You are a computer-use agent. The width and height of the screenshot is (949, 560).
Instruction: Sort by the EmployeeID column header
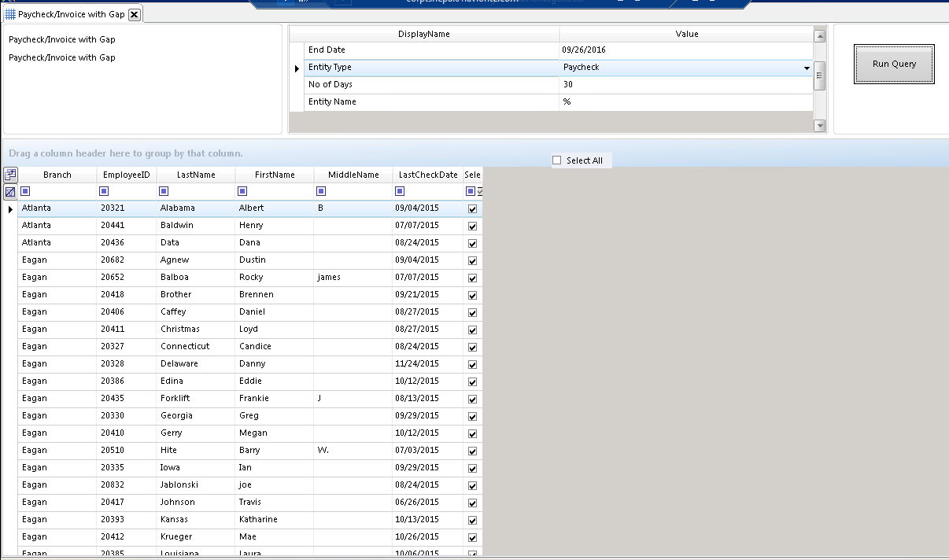[127, 175]
